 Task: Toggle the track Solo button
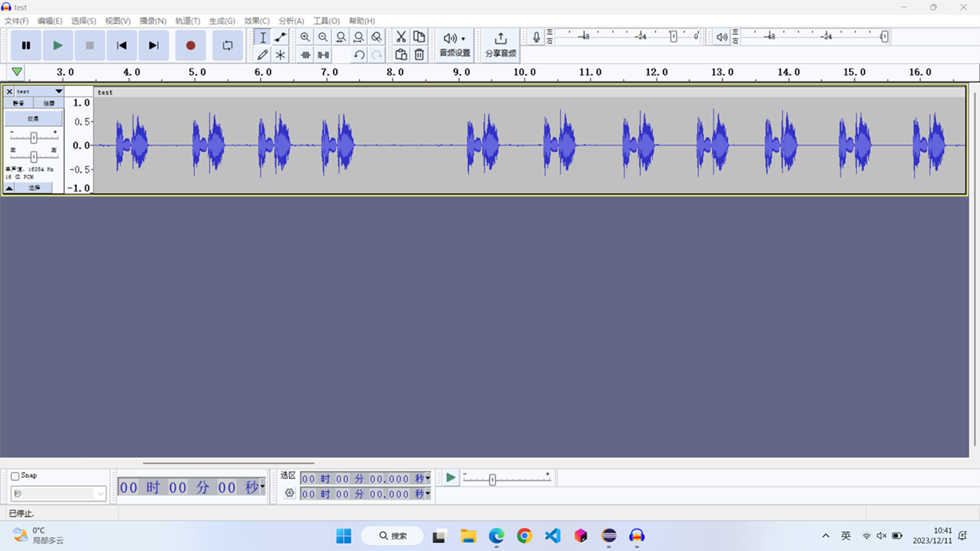tap(49, 104)
